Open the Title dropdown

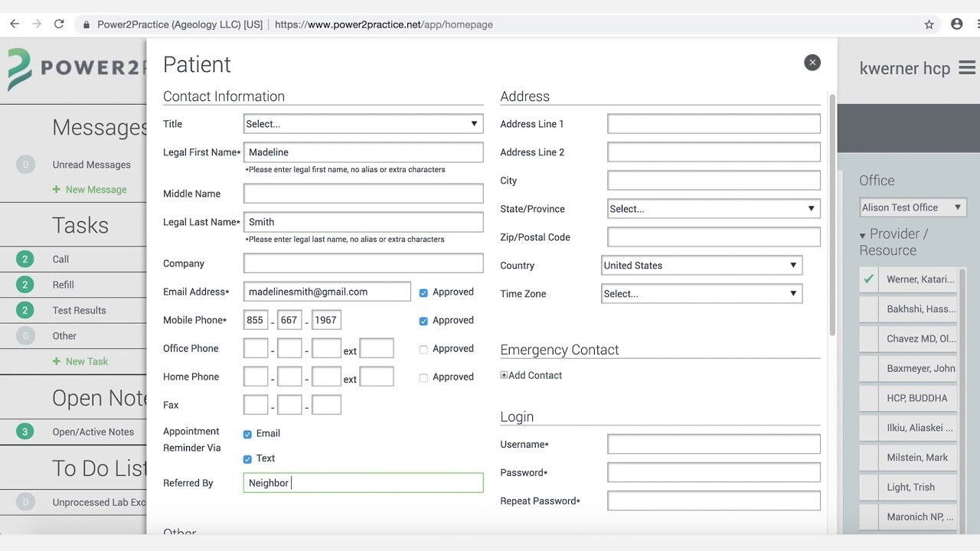pos(363,124)
